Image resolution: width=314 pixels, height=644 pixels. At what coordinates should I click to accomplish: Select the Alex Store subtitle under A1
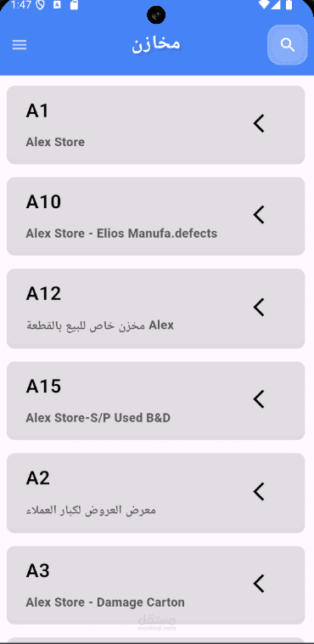click(55, 142)
